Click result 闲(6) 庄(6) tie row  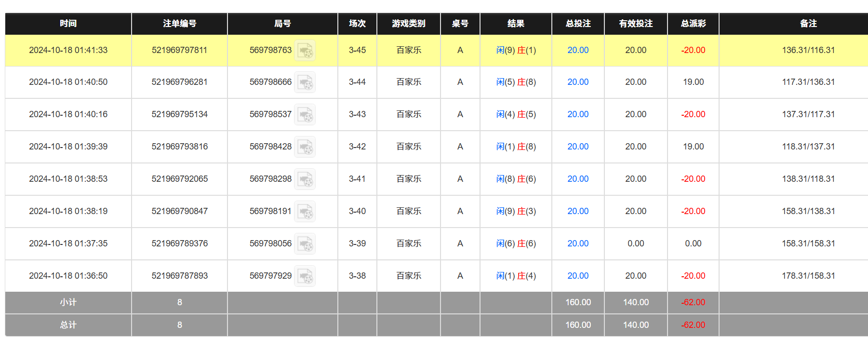pyautogui.click(x=516, y=243)
